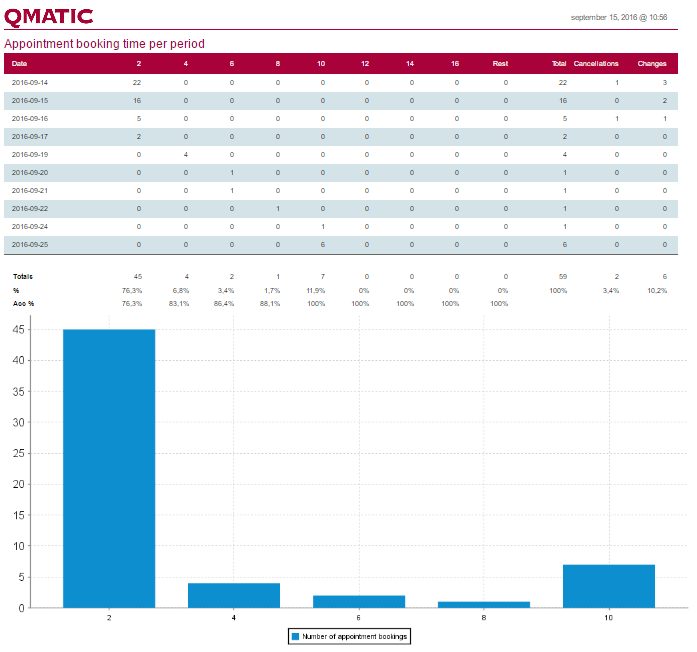Click the Rest column header
Screen dimensions: 697x652
coord(500,63)
